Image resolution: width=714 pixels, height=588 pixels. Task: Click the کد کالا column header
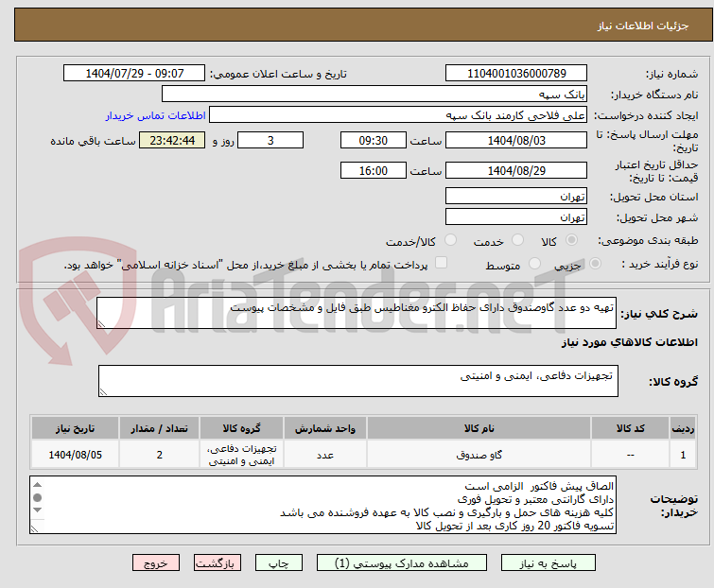pyautogui.click(x=630, y=428)
